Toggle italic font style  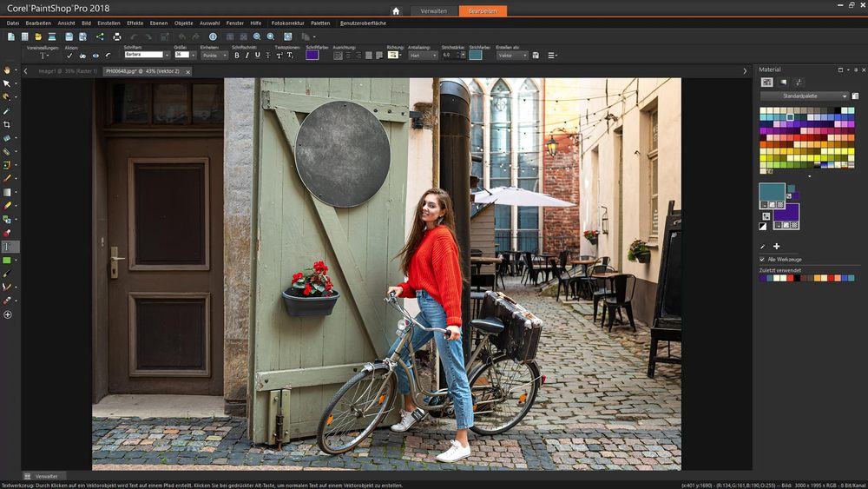click(247, 56)
